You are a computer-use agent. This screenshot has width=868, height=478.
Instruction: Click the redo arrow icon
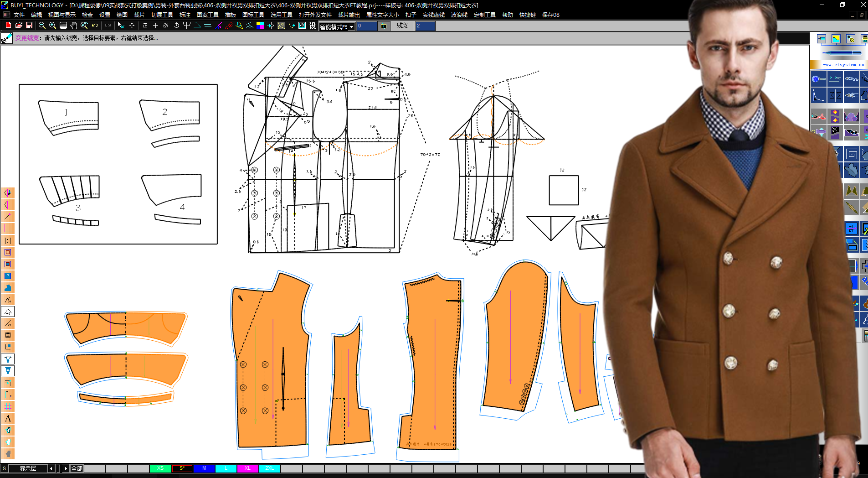[x=108, y=26]
